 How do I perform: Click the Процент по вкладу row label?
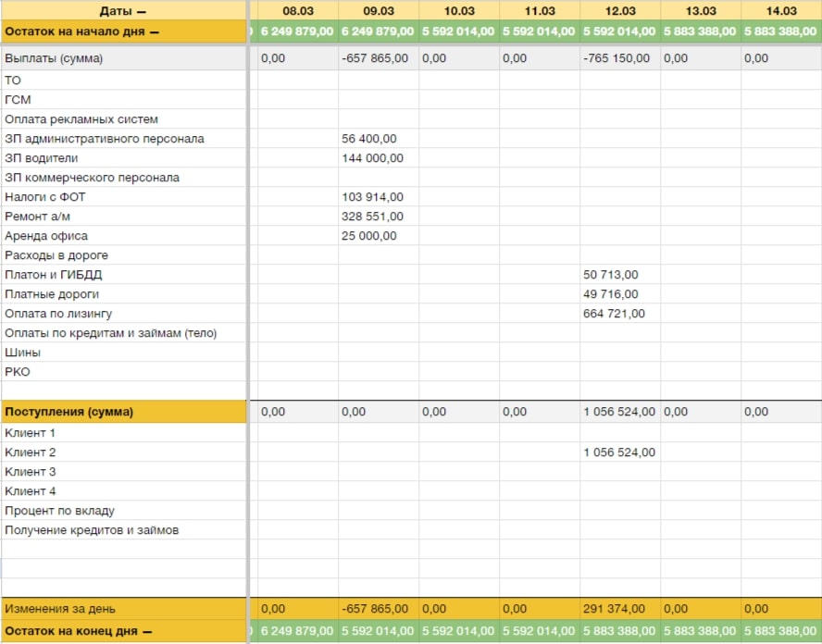(x=60, y=511)
